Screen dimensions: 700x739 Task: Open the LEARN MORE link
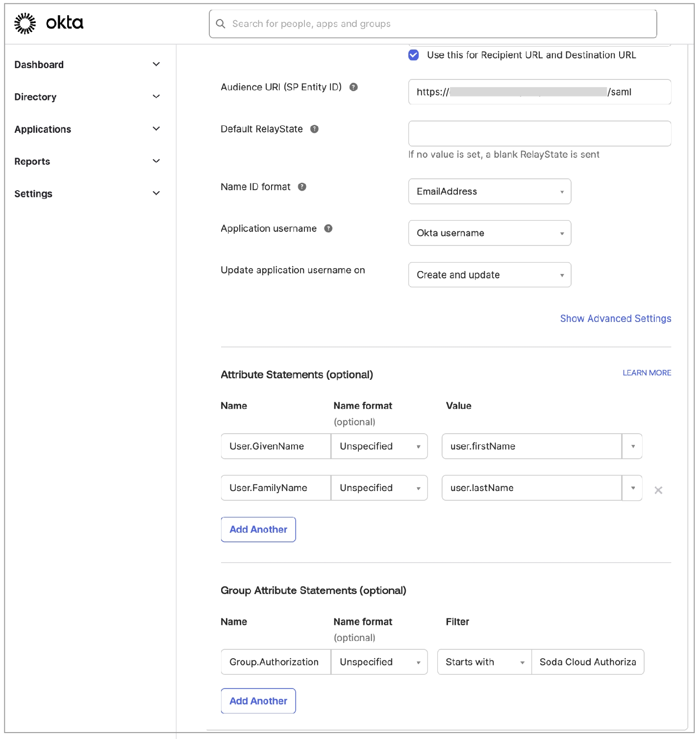[x=647, y=373]
